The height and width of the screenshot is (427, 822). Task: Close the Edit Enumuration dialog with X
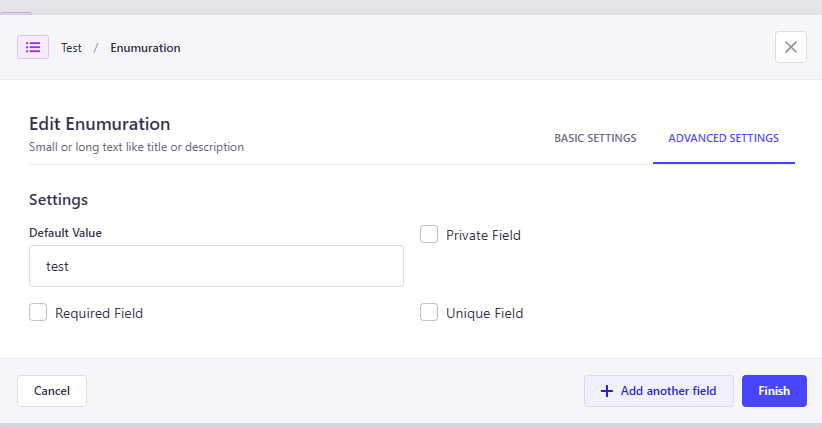(790, 47)
